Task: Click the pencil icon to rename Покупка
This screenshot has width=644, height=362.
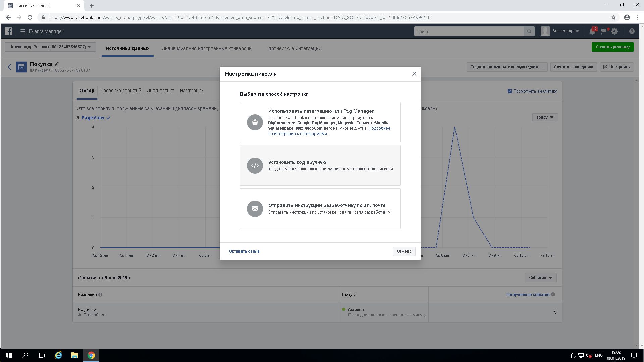Action: (57, 64)
